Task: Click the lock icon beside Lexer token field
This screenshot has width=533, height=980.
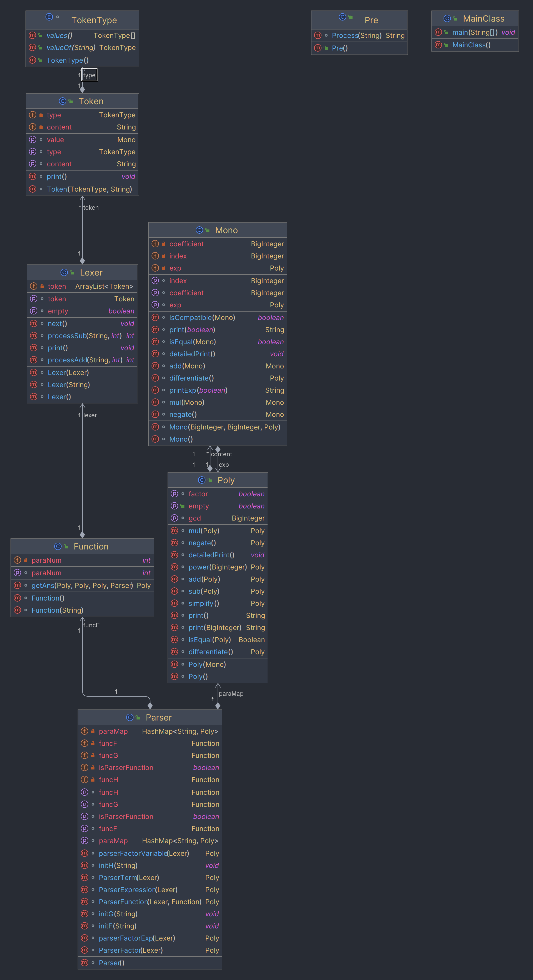Action: (x=42, y=286)
